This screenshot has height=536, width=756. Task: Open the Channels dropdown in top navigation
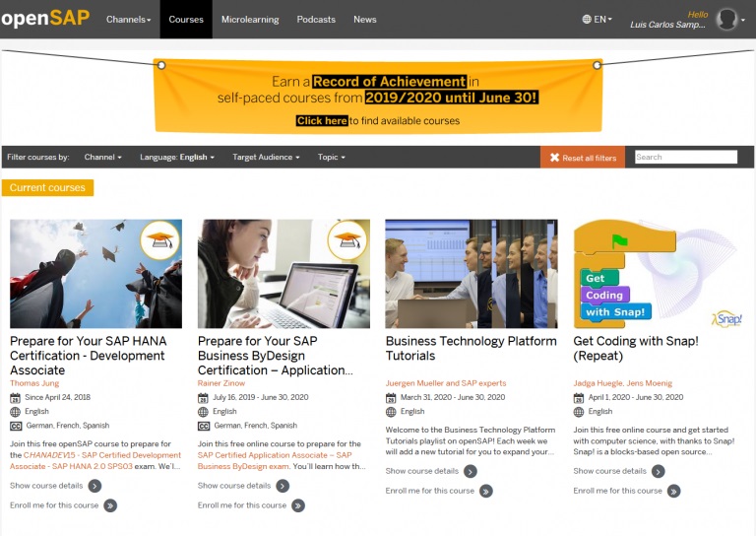point(128,20)
